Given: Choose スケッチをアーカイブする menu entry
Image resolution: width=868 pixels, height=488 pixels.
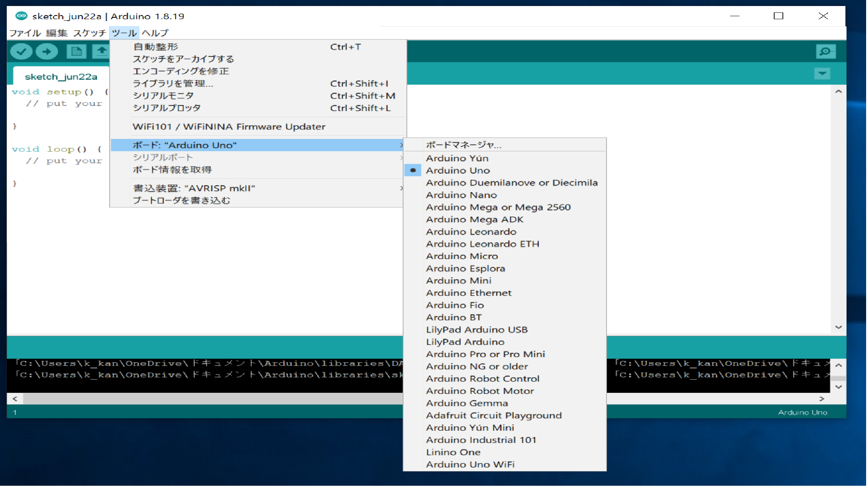Looking at the screenshot, I should coord(258,59).
